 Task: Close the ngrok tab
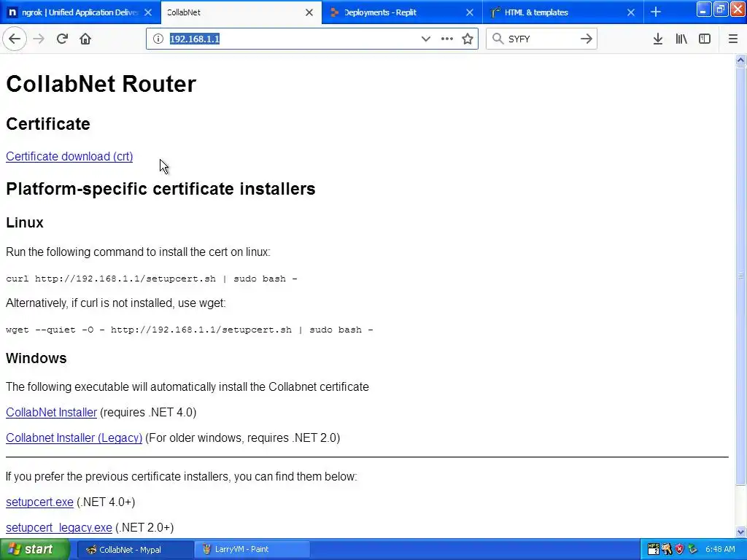click(x=148, y=12)
